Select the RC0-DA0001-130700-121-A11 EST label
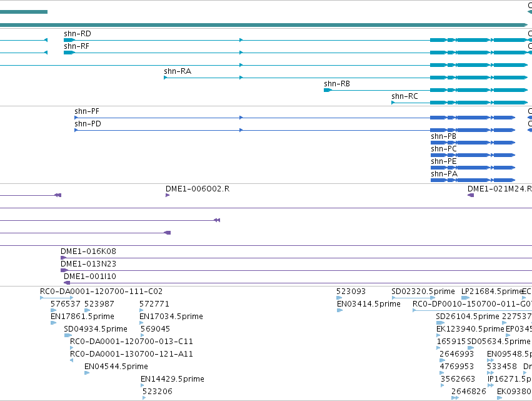Screen dimensions: 532x401 [131, 354]
